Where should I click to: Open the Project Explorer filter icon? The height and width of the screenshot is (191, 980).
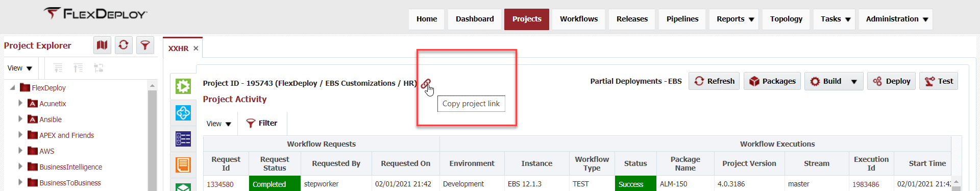pyautogui.click(x=145, y=45)
